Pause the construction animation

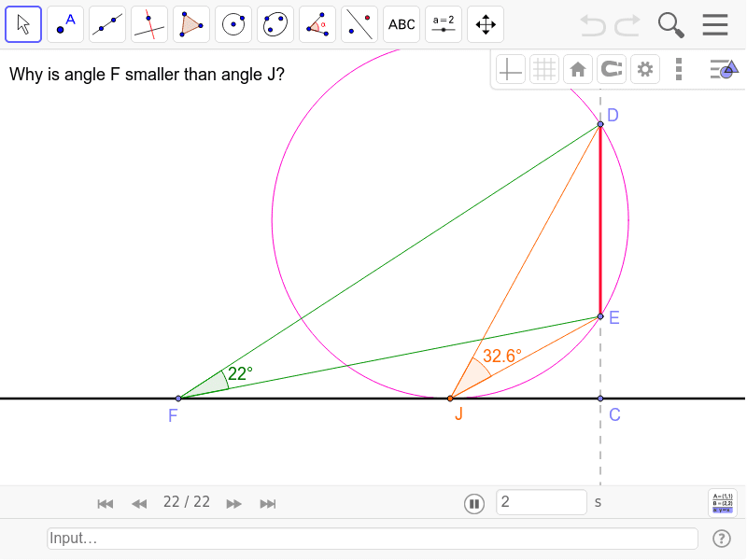[474, 503]
